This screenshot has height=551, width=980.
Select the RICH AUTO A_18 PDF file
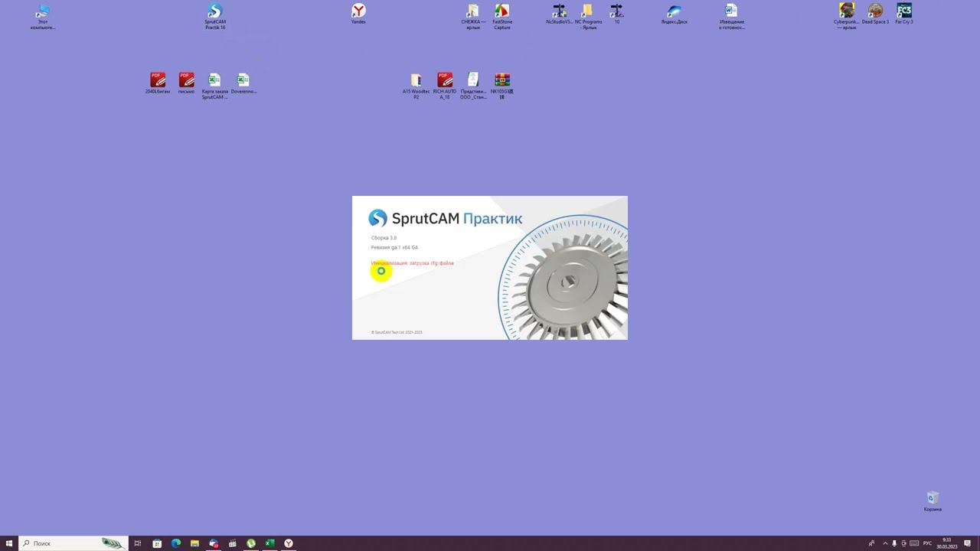pos(445,86)
